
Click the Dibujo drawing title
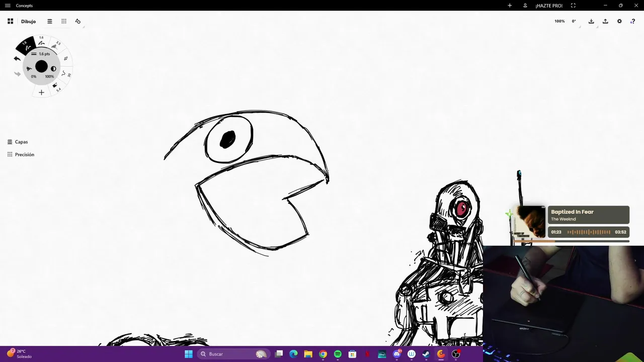(x=28, y=22)
